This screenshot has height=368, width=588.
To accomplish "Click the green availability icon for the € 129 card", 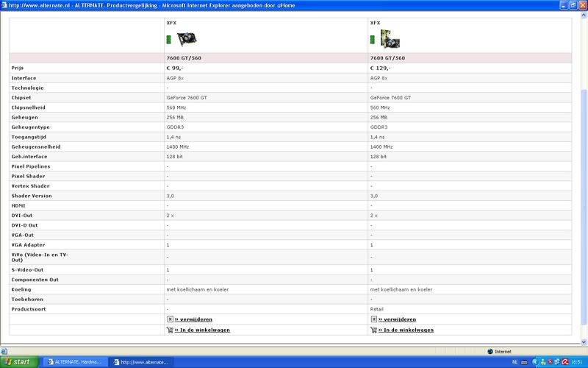I will [373, 40].
